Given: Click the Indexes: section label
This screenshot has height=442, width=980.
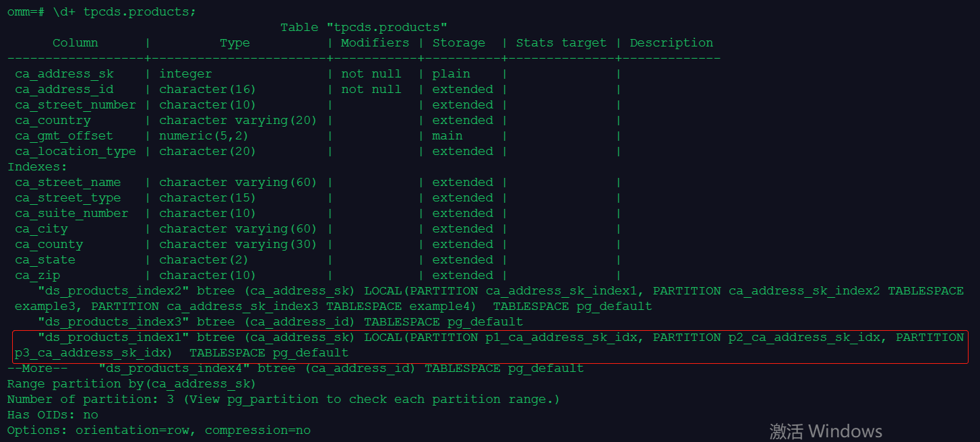Looking at the screenshot, I should (x=38, y=167).
